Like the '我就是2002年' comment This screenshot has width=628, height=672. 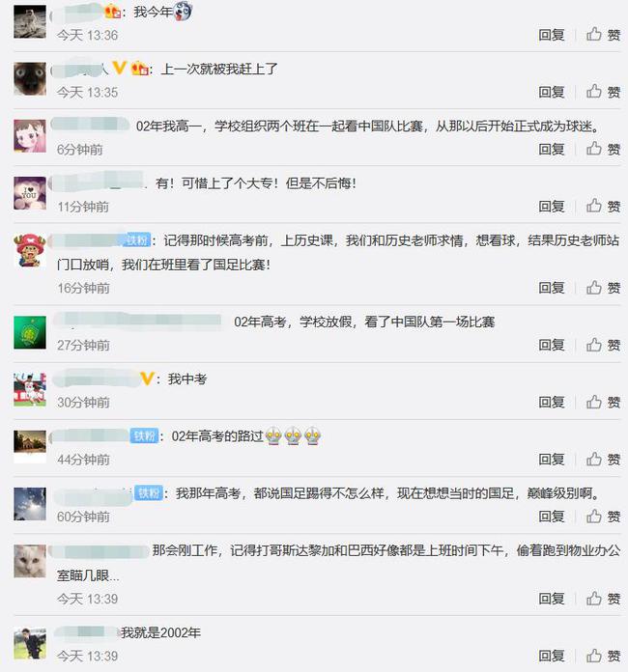click(x=603, y=656)
